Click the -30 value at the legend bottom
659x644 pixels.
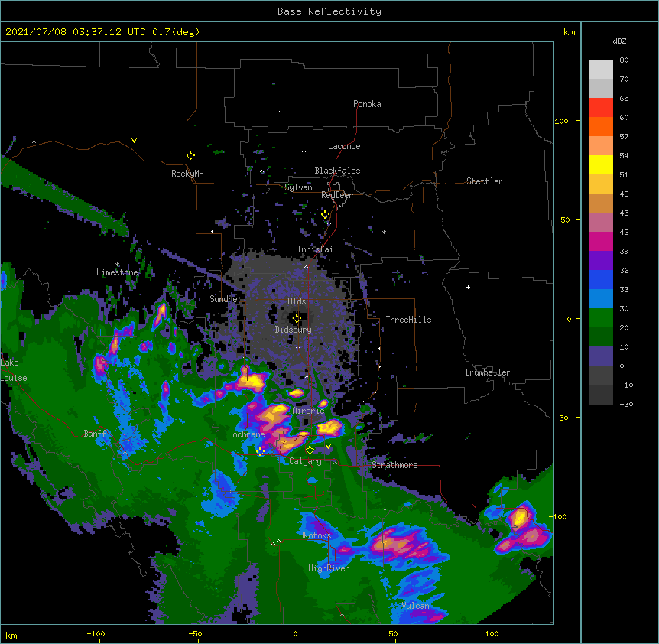point(626,404)
